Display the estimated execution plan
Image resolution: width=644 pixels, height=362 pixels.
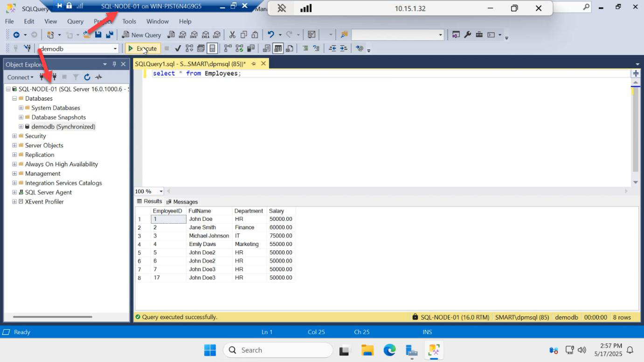(x=189, y=48)
